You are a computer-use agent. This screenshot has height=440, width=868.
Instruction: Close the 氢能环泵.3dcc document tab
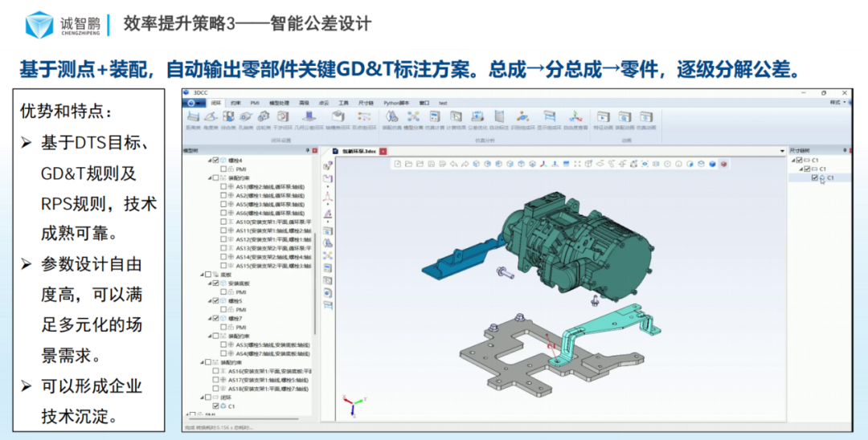pos(383,151)
